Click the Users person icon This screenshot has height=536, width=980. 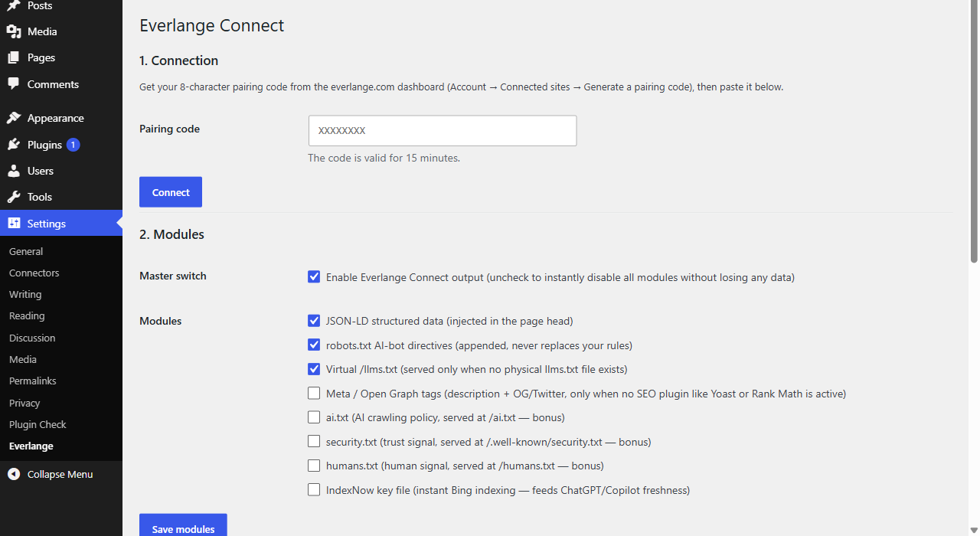coord(14,171)
